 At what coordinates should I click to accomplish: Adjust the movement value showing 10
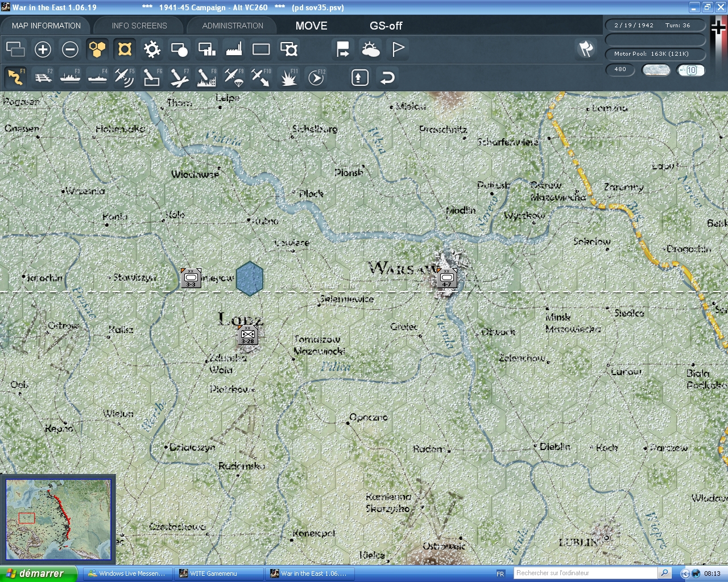[x=690, y=70]
